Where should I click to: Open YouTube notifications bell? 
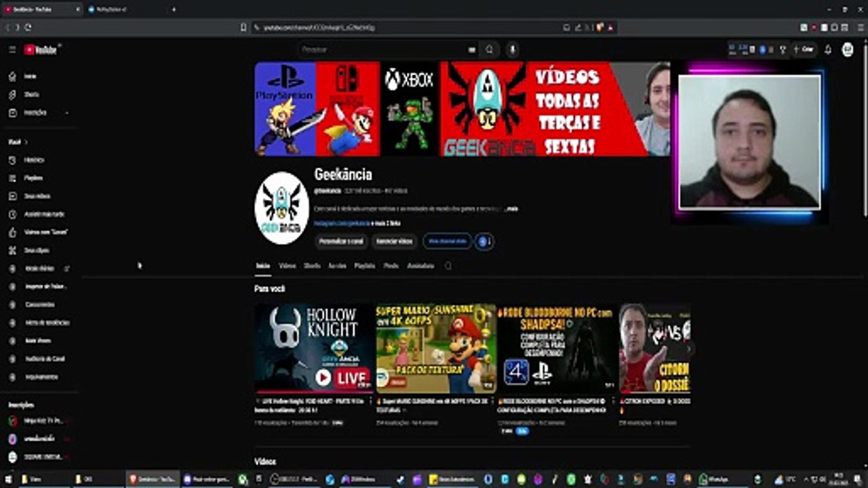point(828,49)
